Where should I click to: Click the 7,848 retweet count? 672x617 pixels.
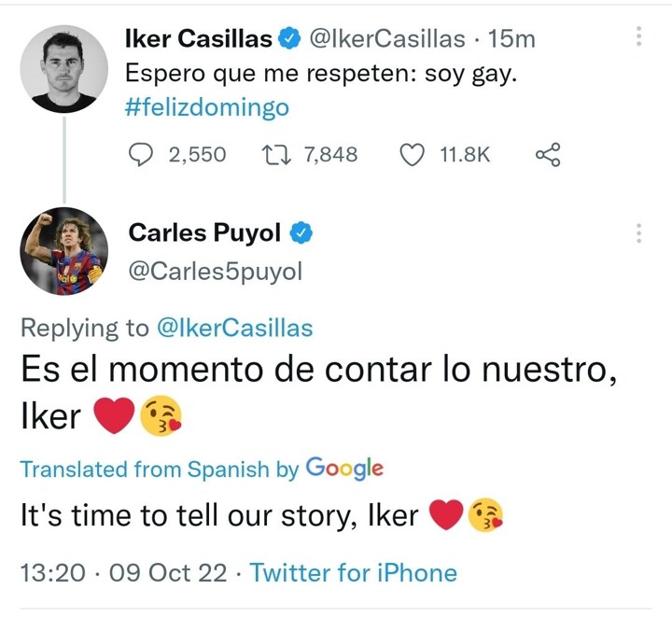tap(330, 154)
